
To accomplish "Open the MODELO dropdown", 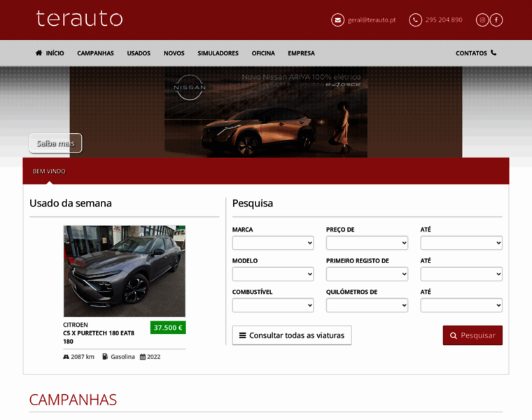I will click(x=273, y=274).
